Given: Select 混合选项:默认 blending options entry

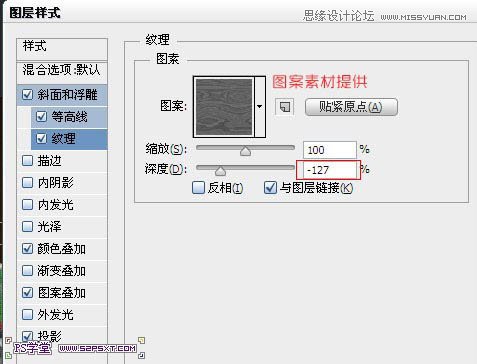Looking at the screenshot, I should coord(62,72).
